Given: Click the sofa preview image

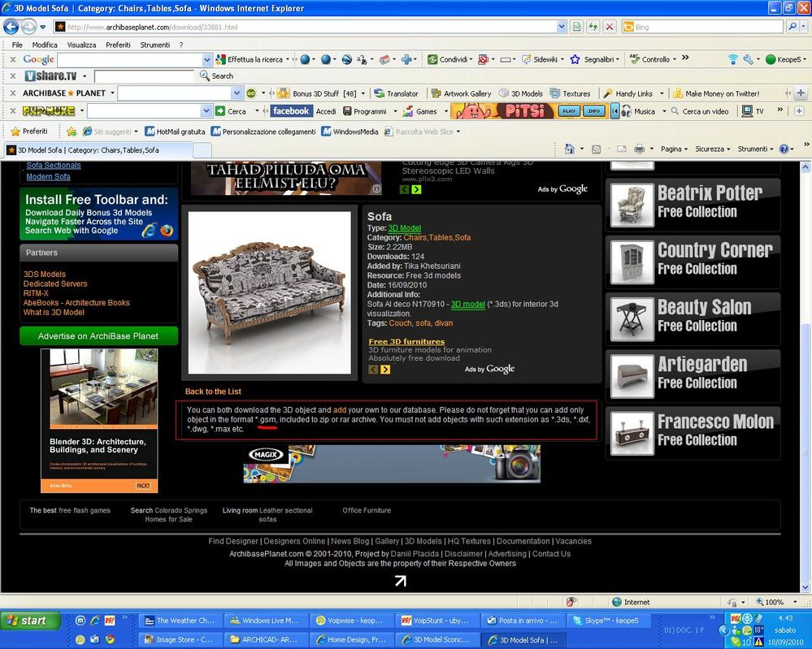Looking at the screenshot, I should pyautogui.click(x=269, y=292).
